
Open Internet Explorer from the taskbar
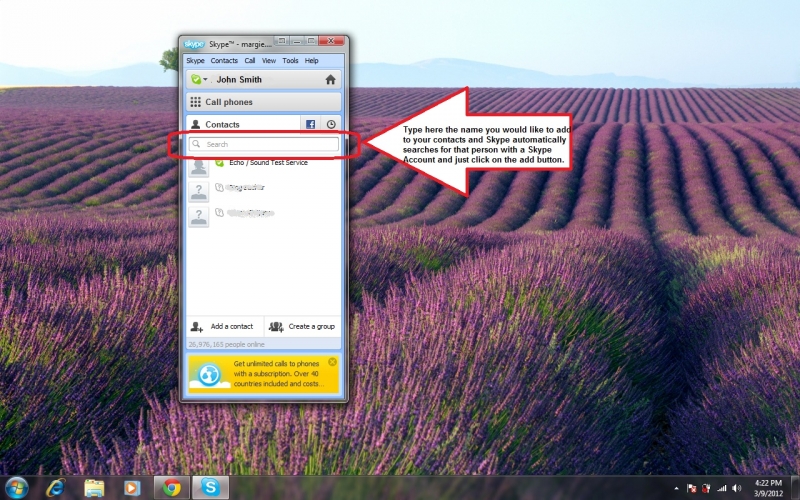[x=56, y=487]
